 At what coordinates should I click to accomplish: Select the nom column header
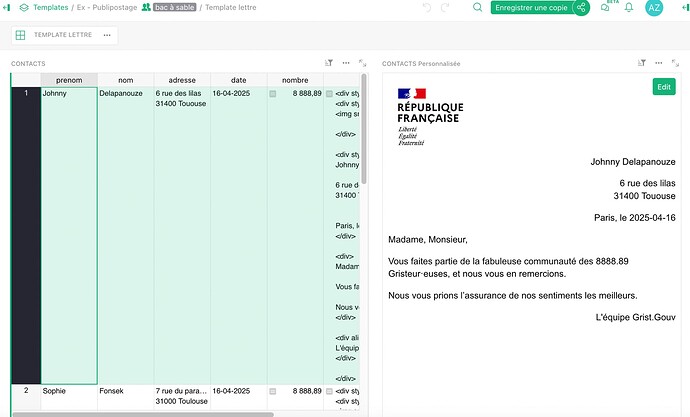(x=125, y=80)
